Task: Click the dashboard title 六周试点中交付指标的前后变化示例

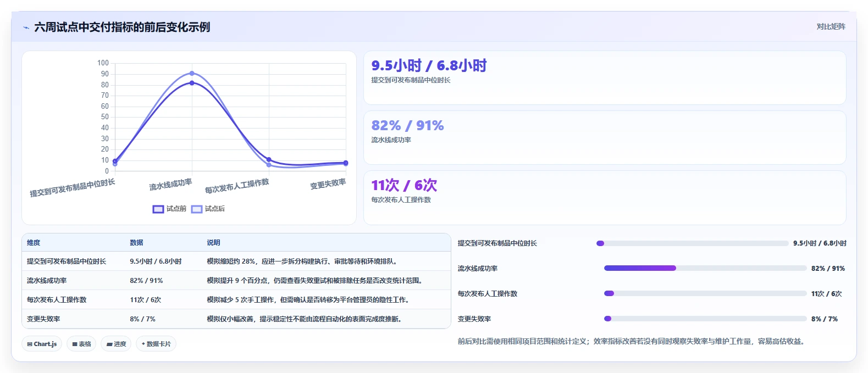Action: 122,27
